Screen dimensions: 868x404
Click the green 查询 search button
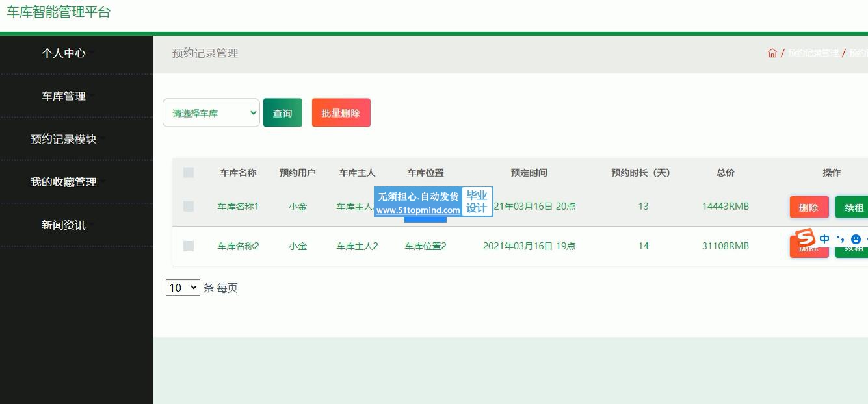[x=283, y=113]
